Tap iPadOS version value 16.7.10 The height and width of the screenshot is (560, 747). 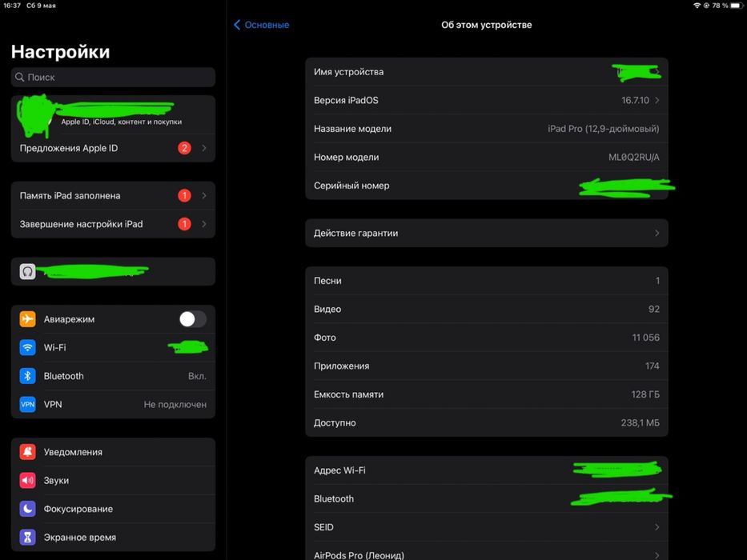[x=635, y=101]
